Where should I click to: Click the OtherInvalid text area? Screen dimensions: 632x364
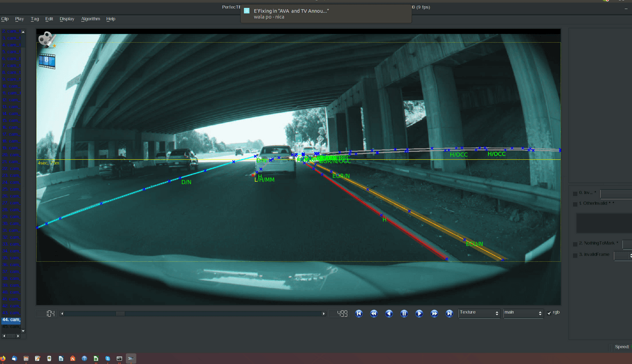click(x=604, y=223)
